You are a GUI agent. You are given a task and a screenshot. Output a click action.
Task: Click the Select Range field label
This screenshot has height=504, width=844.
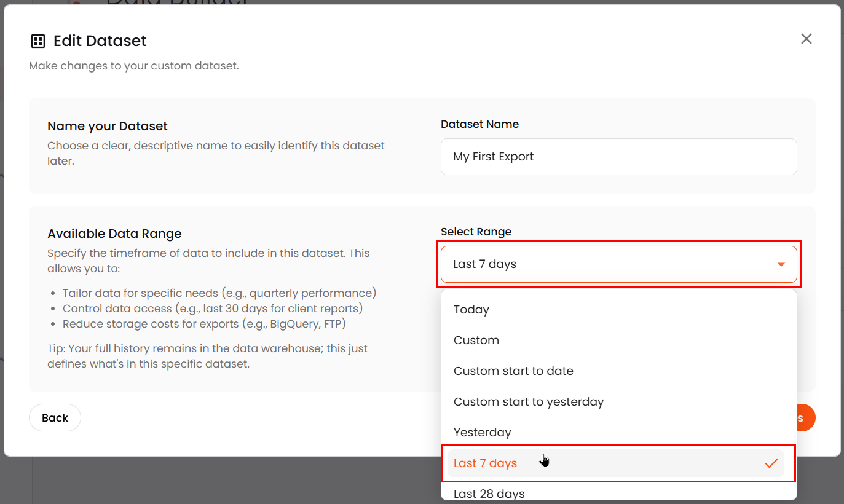(x=476, y=232)
